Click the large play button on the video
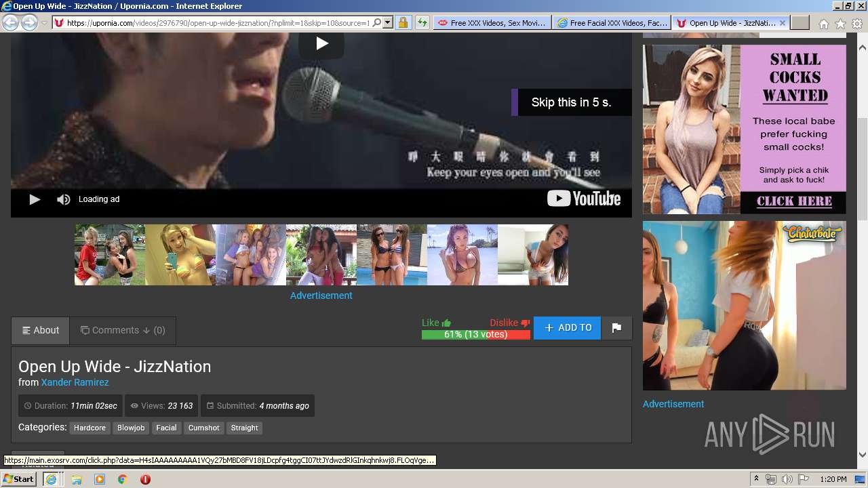Viewport: 868px width, 488px height. pos(321,44)
